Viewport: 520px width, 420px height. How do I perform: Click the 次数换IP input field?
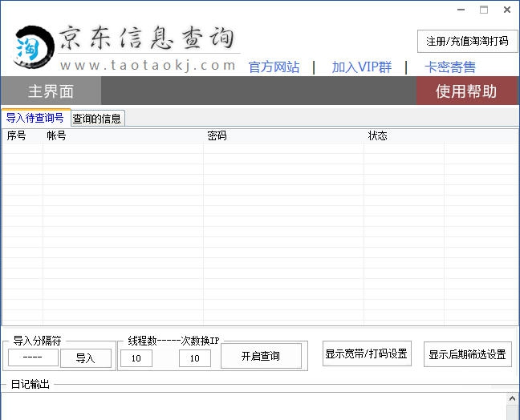point(194,358)
